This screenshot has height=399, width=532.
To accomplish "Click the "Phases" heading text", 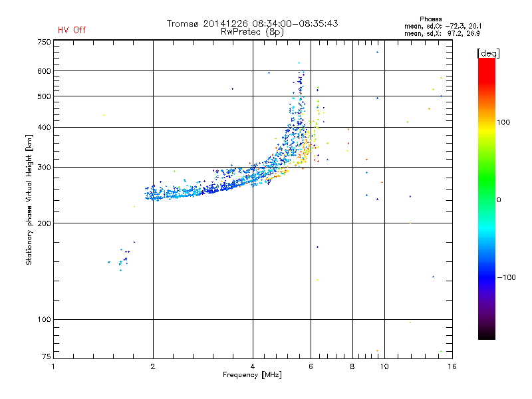I will click(430, 19).
